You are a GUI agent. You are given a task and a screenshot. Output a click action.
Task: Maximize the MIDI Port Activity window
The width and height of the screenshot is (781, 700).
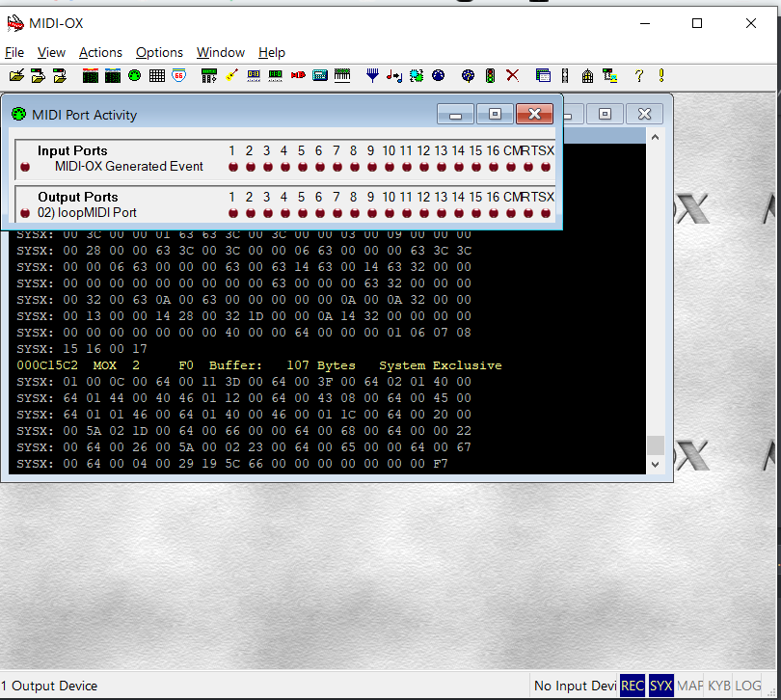point(495,114)
